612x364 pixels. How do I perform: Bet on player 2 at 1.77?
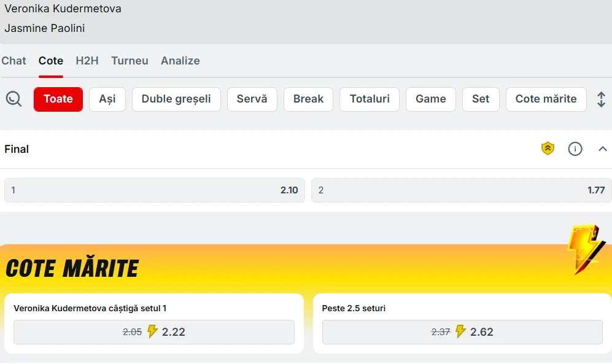point(462,190)
